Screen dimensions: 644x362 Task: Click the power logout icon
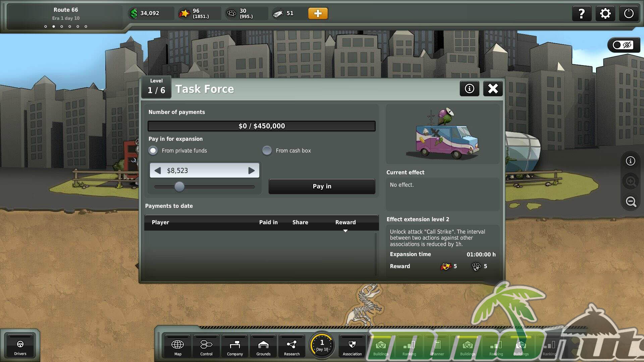point(629,14)
